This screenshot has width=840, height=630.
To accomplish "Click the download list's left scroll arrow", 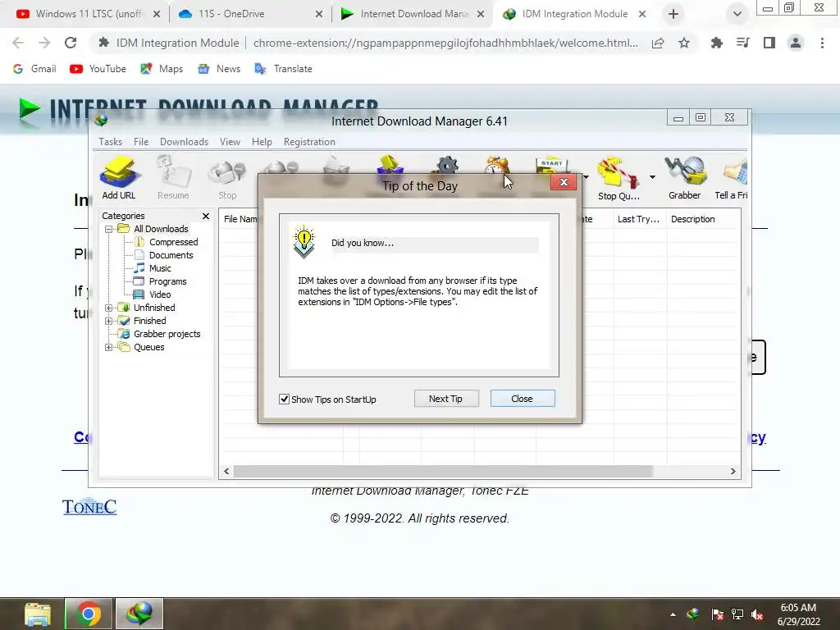I will [226, 472].
